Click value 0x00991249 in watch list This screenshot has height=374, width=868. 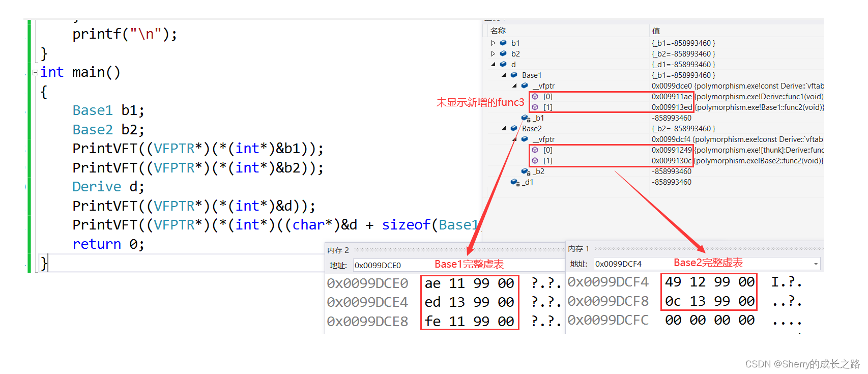point(672,150)
